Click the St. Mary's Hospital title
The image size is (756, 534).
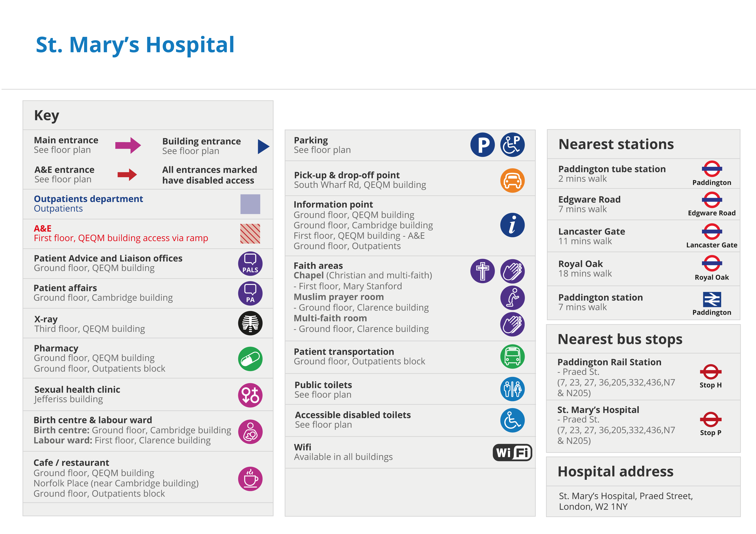pyautogui.click(x=135, y=45)
